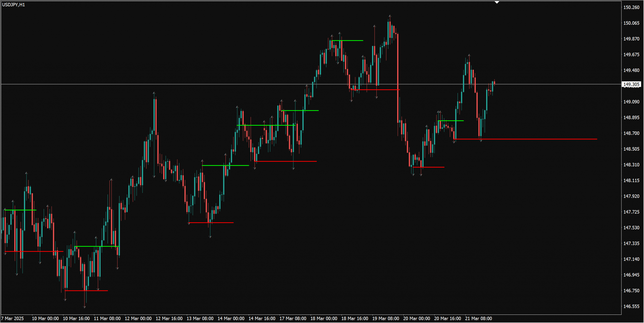Click the 12 Mar 16:00 time label
Screen dimensions: 644x323
click(x=169, y=318)
